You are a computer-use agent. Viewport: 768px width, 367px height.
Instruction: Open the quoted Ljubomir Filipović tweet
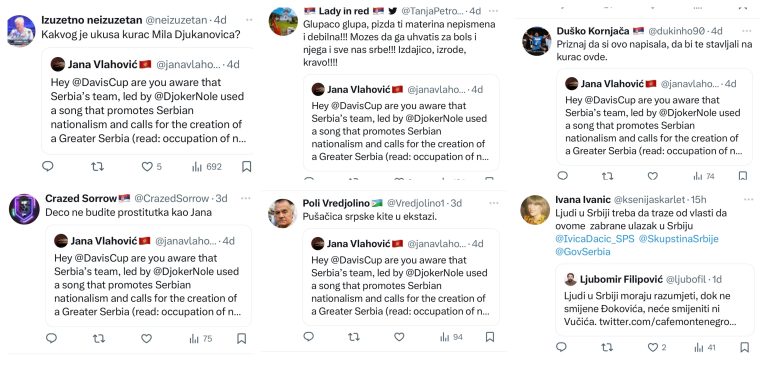pyautogui.click(x=655, y=300)
